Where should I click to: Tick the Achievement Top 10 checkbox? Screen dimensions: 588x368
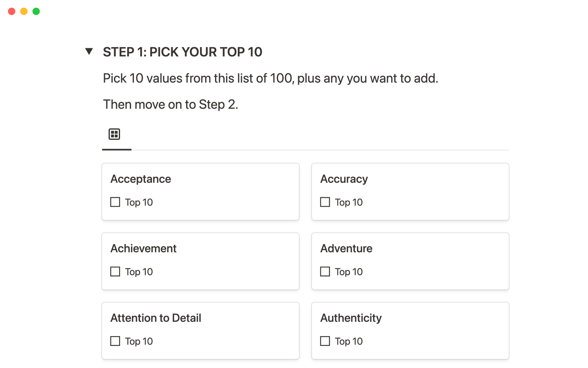115,272
